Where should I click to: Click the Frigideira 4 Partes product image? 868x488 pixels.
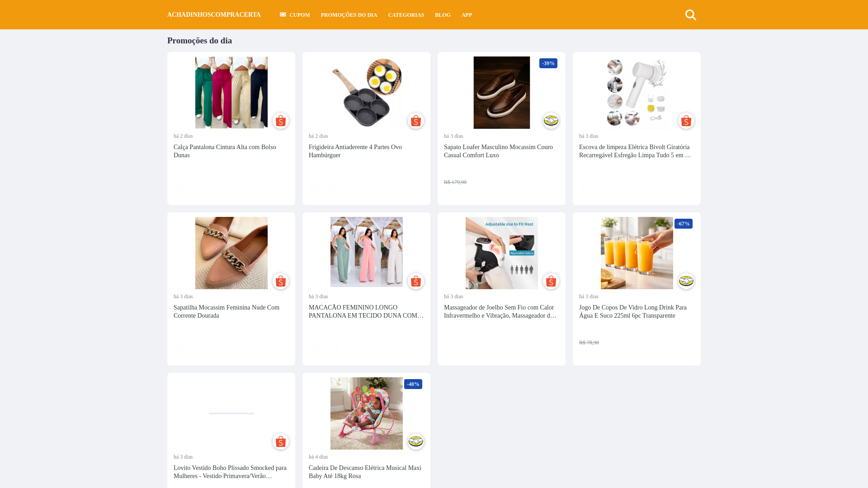(366, 93)
